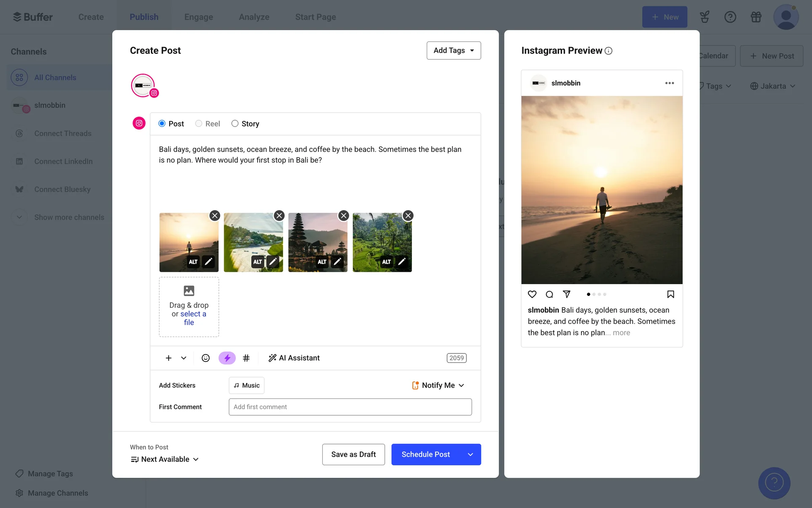This screenshot has width=812, height=508.
Task: Click the plus icon in composer toolbar
Action: coord(168,358)
